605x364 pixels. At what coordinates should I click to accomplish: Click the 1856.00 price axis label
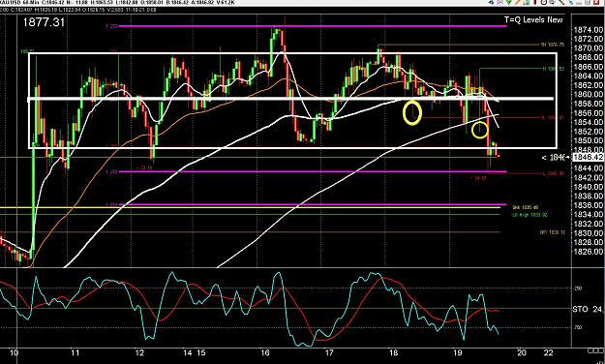(588, 113)
